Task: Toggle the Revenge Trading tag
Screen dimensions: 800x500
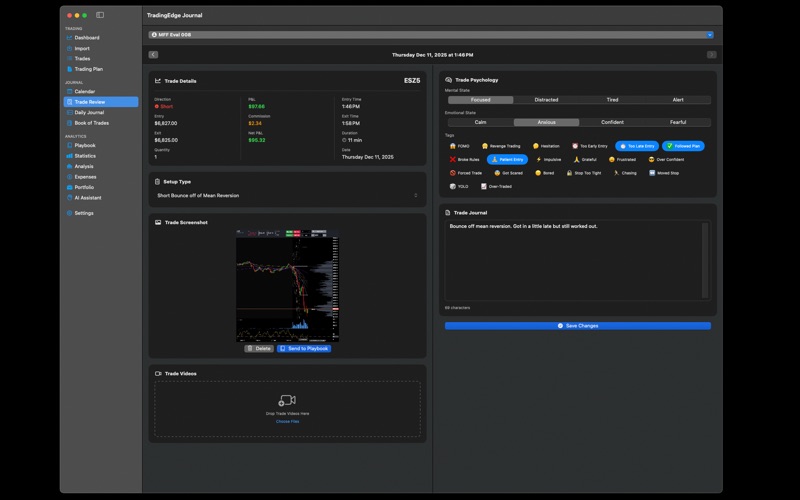Action: click(x=501, y=146)
